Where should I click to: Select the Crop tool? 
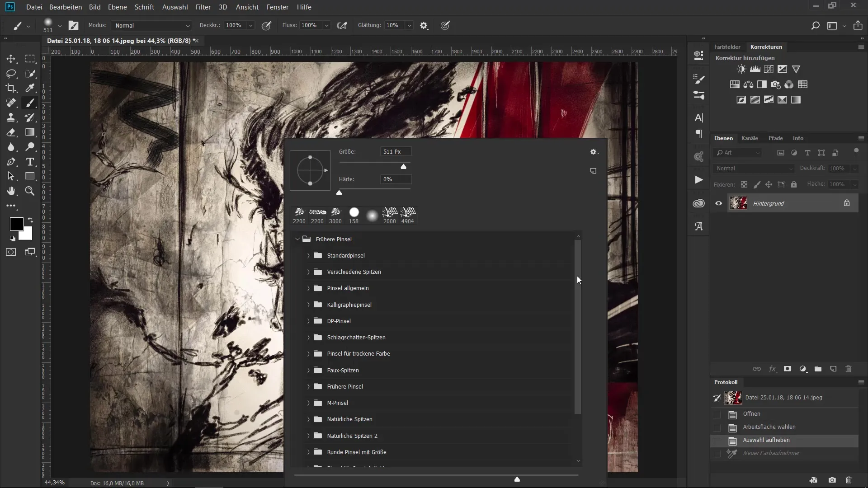(x=11, y=88)
